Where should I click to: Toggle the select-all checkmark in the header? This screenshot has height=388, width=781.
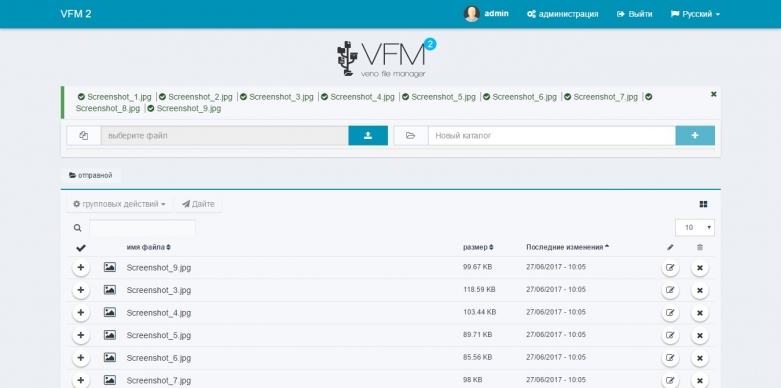tap(81, 248)
